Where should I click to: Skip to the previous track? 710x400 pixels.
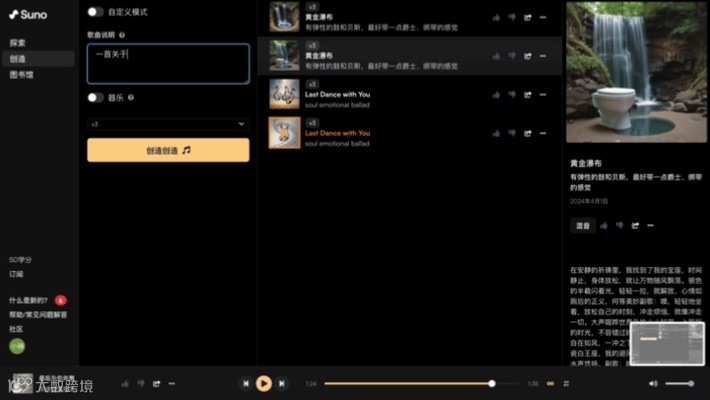click(x=245, y=384)
